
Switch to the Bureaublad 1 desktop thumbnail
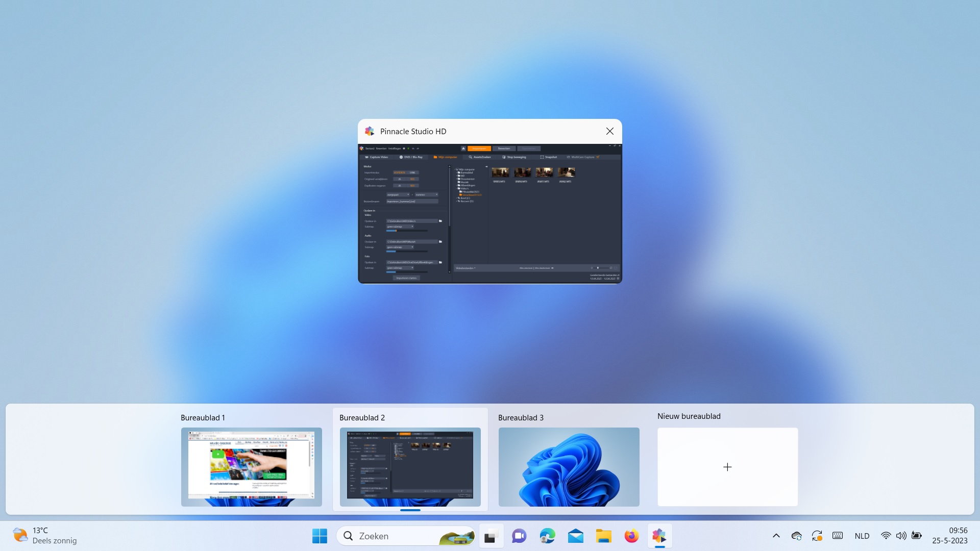[x=251, y=467]
